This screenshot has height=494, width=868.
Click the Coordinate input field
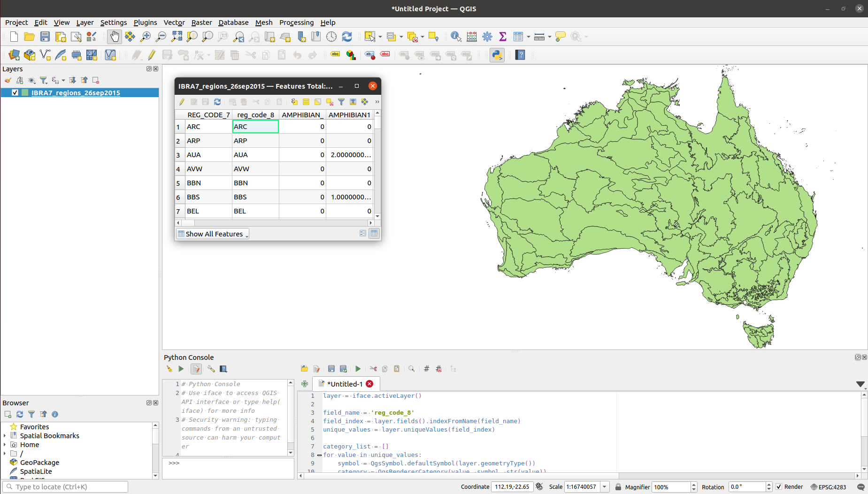(x=512, y=487)
